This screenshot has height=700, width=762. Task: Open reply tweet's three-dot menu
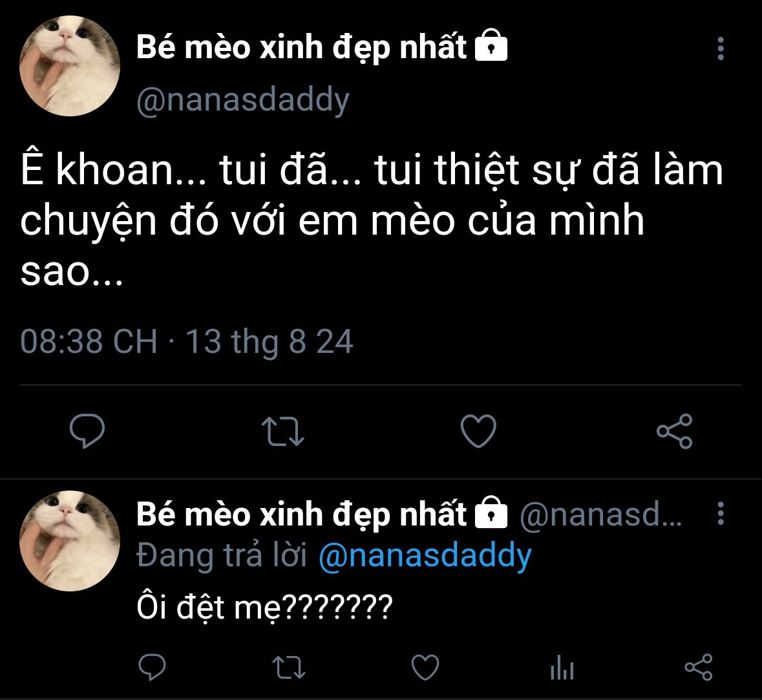click(x=721, y=513)
